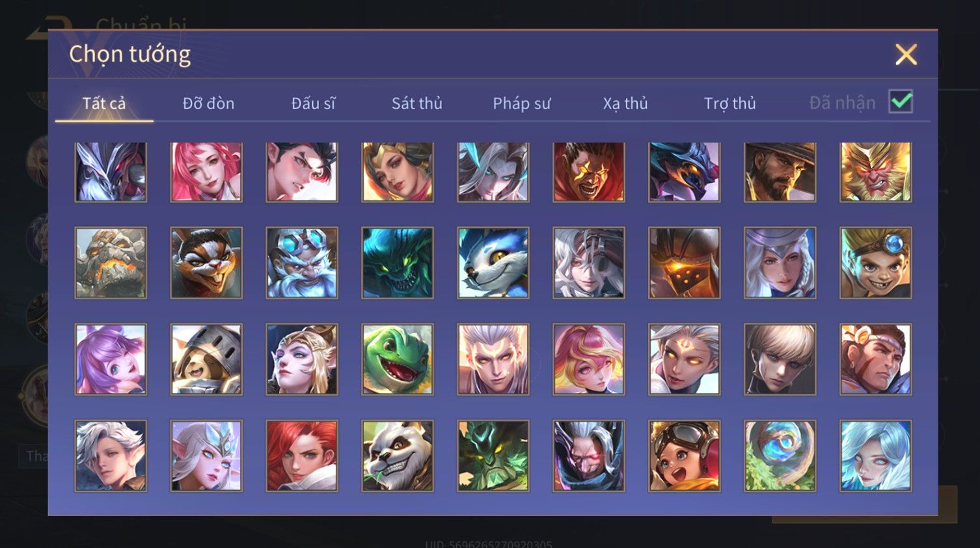The width and height of the screenshot is (980, 548).
Task: Open the Trợ thủ tab
Action: pos(729,103)
